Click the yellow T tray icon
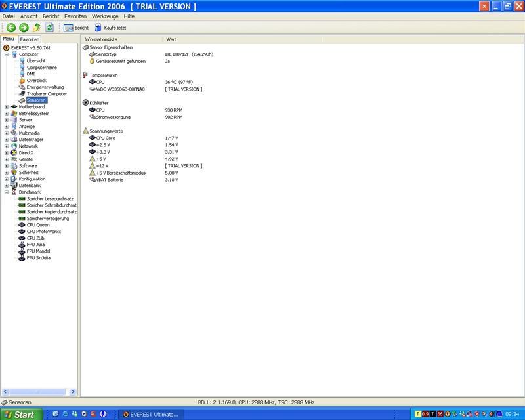Screen dimensions: 525x420 coord(417,414)
